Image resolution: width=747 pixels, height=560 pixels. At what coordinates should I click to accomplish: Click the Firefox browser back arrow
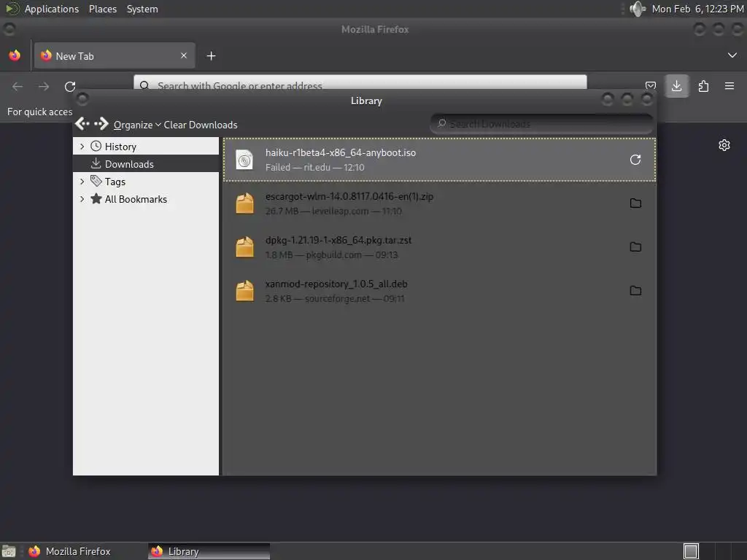click(x=18, y=86)
